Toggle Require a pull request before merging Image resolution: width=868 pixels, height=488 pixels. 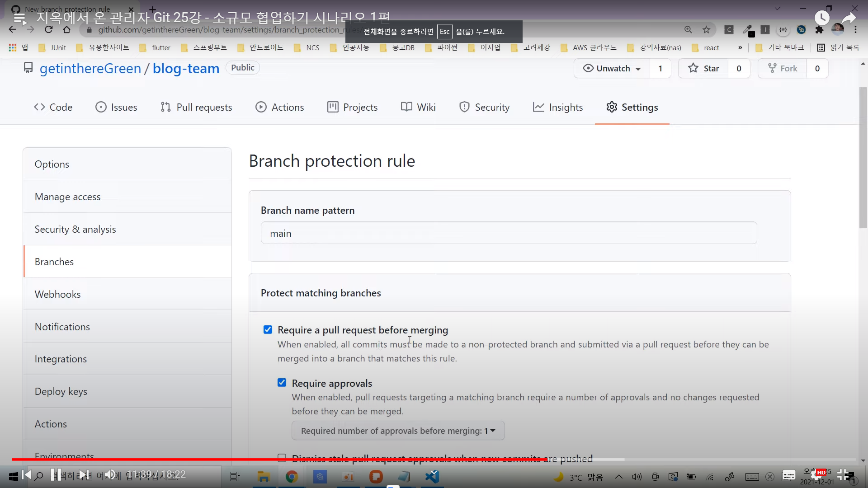click(268, 329)
